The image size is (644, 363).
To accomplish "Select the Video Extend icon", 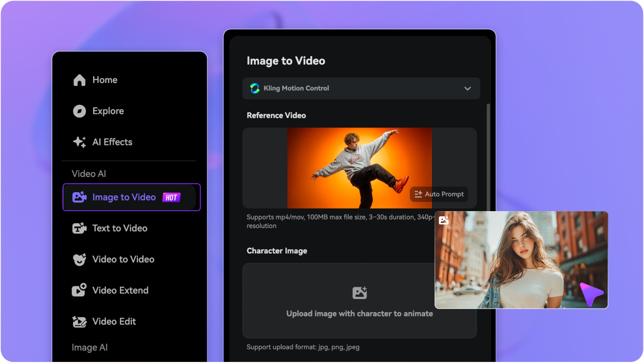I will [x=79, y=290].
